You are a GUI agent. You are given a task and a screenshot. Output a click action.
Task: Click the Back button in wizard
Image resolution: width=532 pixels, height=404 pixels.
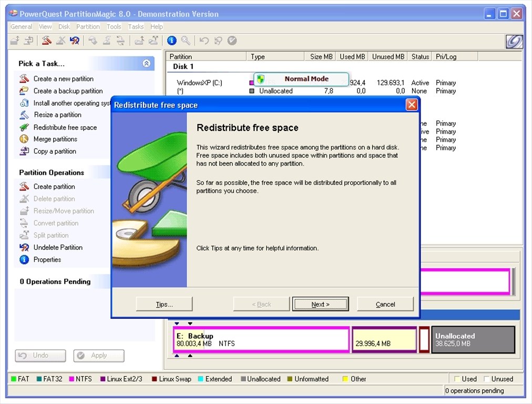[261, 304]
